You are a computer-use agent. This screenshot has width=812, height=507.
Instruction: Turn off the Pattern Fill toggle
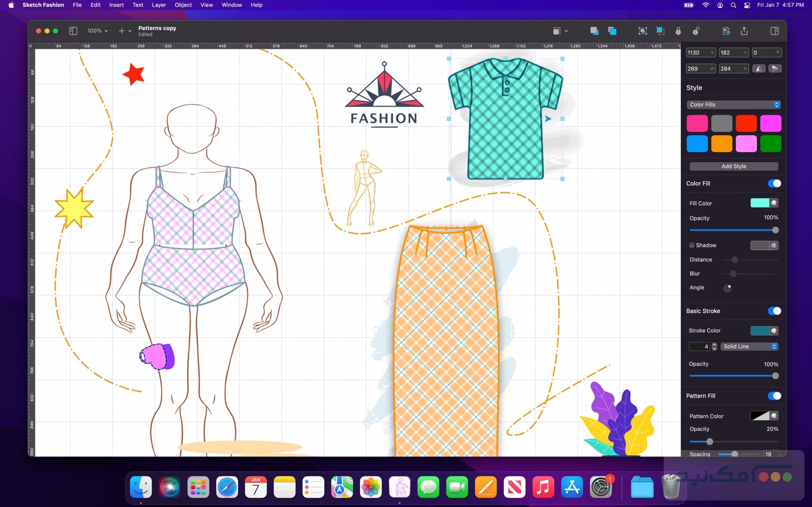[x=774, y=396]
